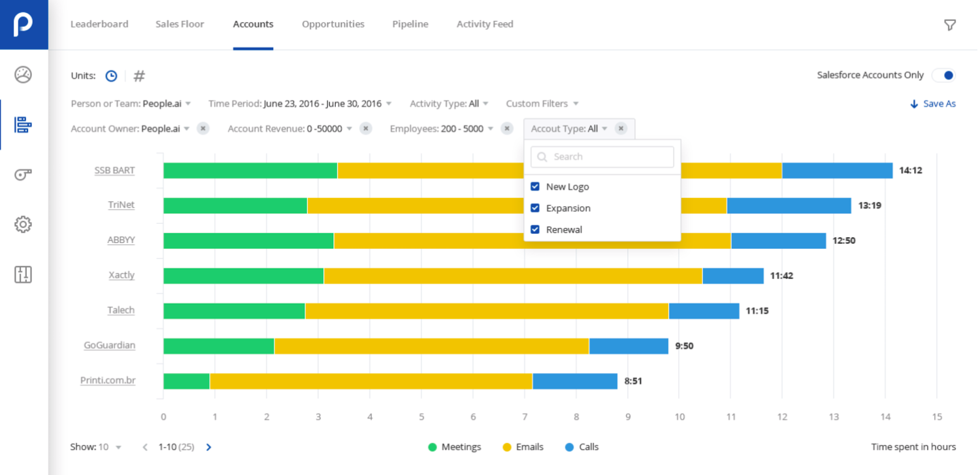Click the Time spent in hours label
Viewport: 980px width, 475px height.
coord(913,448)
